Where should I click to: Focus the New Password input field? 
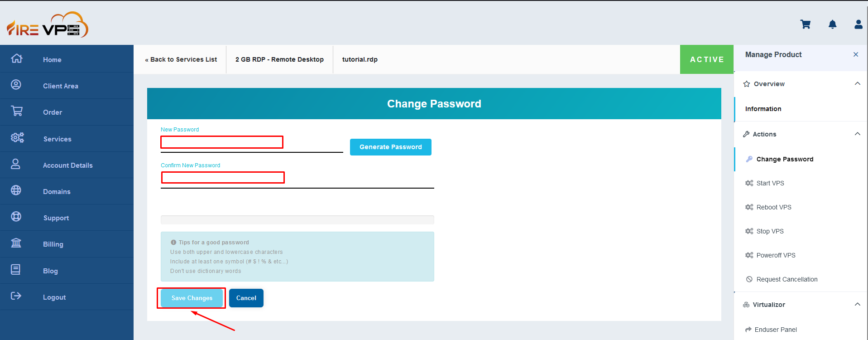tap(252, 143)
